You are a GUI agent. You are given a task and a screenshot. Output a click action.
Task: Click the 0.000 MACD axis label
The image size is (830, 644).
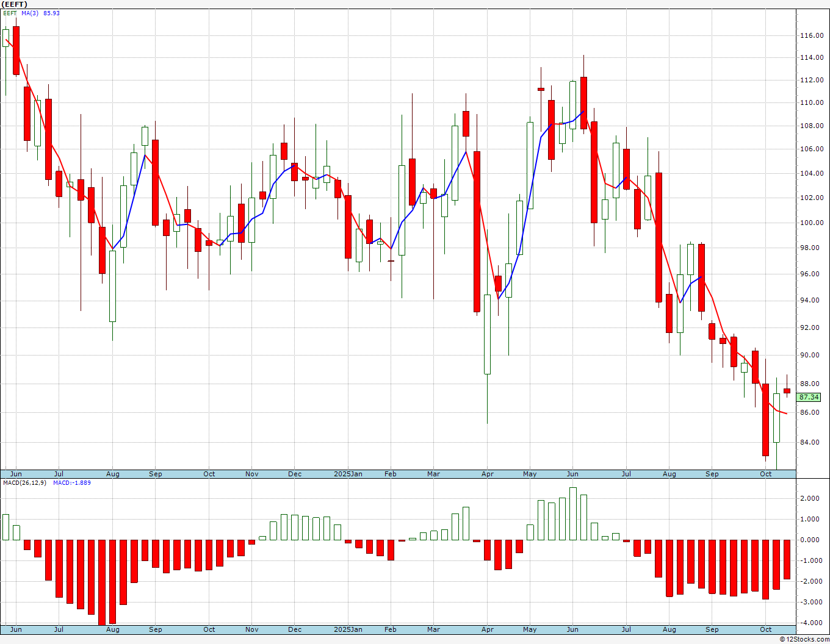tap(809, 540)
